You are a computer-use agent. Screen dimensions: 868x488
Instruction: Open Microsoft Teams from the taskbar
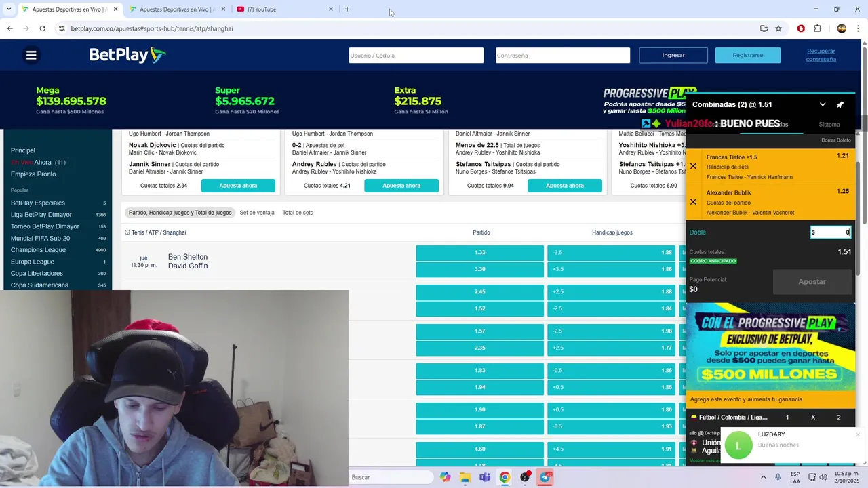coord(485,477)
